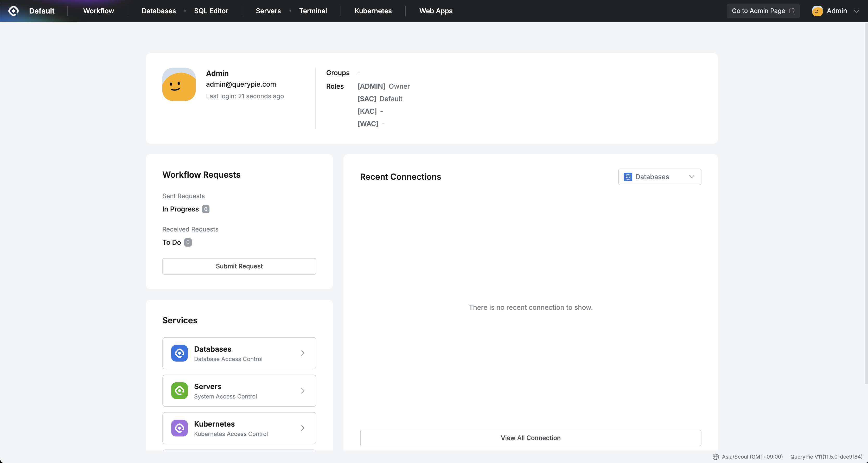Click the QueryPie logo icon
Image resolution: width=868 pixels, height=463 pixels.
(x=14, y=11)
